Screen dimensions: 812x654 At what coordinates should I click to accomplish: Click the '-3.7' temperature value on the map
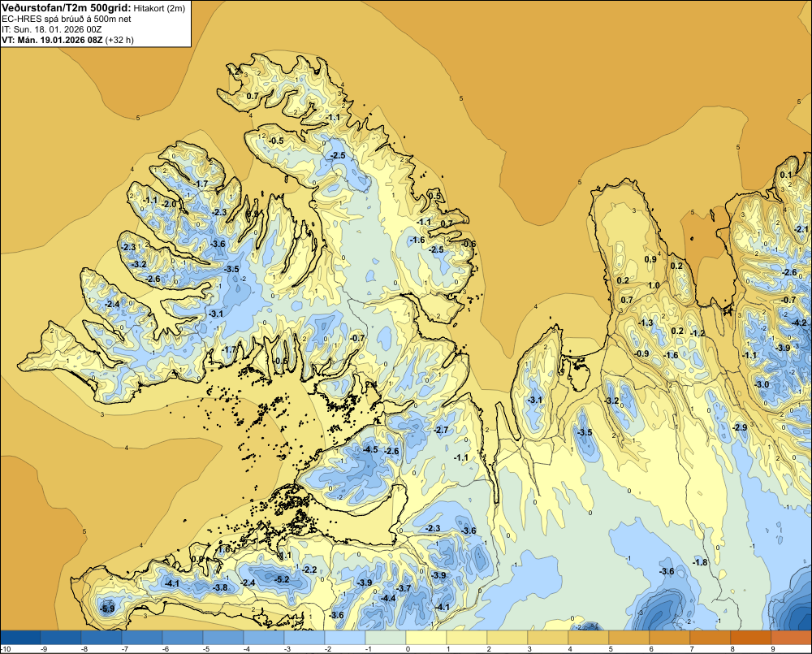tap(403, 588)
